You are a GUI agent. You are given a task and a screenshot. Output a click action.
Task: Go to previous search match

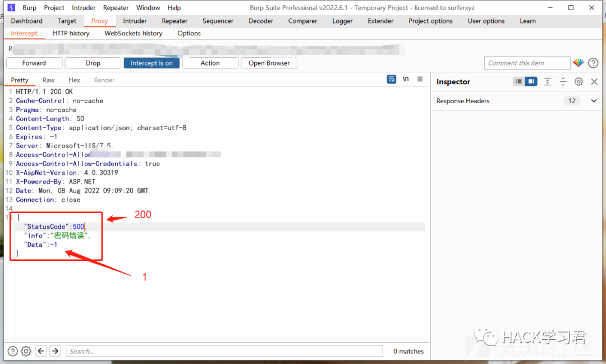[41, 351]
